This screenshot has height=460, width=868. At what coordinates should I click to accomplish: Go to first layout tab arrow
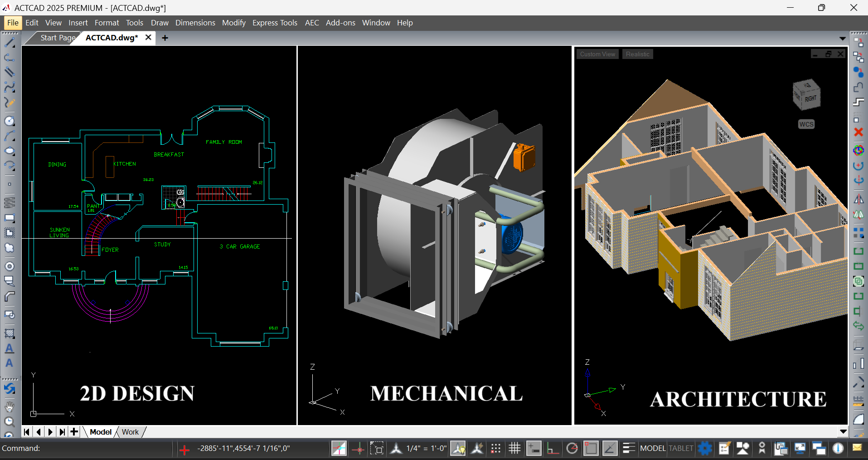click(x=27, y=432)
